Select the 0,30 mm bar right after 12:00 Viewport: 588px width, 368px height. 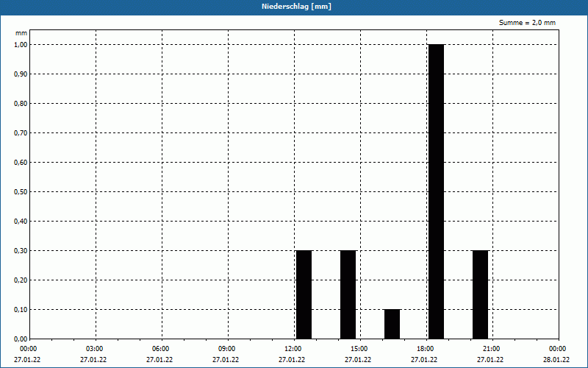[304, 295]
